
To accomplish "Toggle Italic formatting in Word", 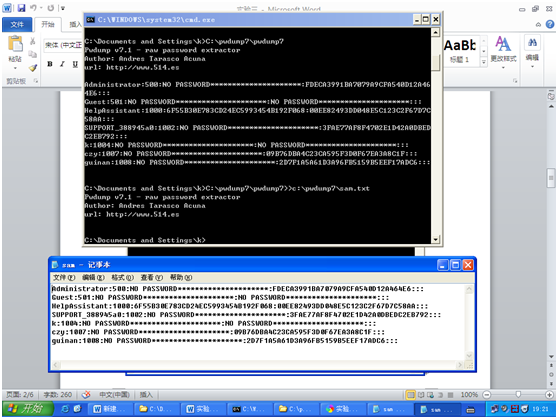I will [x=62, y=64].
